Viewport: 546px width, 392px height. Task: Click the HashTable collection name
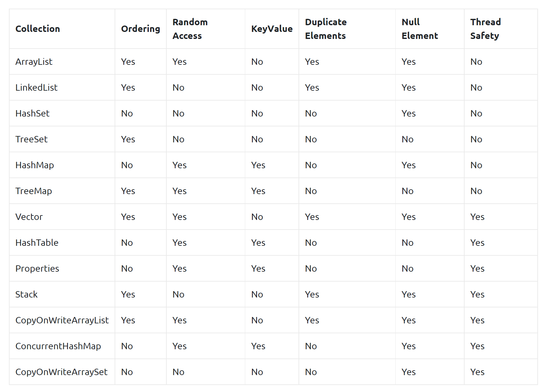(x=37, y=243)
